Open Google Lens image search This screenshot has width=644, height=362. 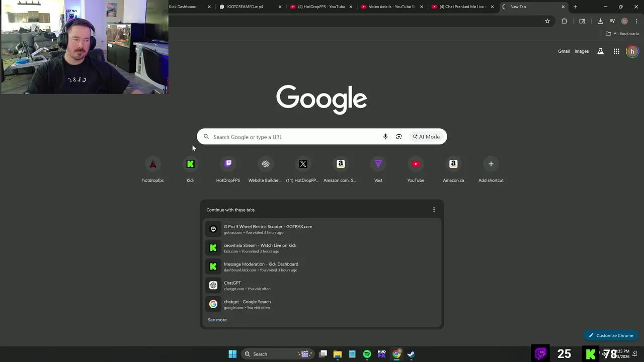(399, 137)
